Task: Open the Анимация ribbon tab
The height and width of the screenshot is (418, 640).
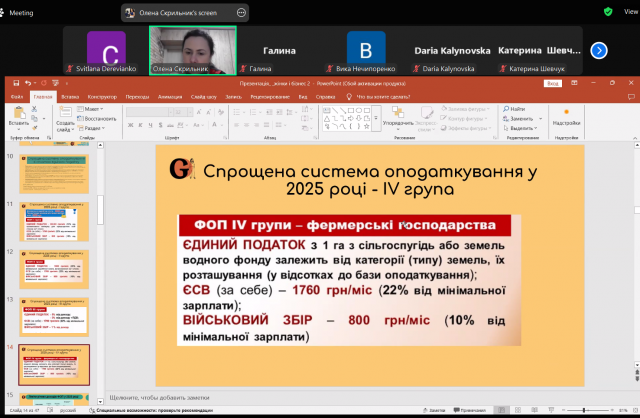Action: click(169, 96)
